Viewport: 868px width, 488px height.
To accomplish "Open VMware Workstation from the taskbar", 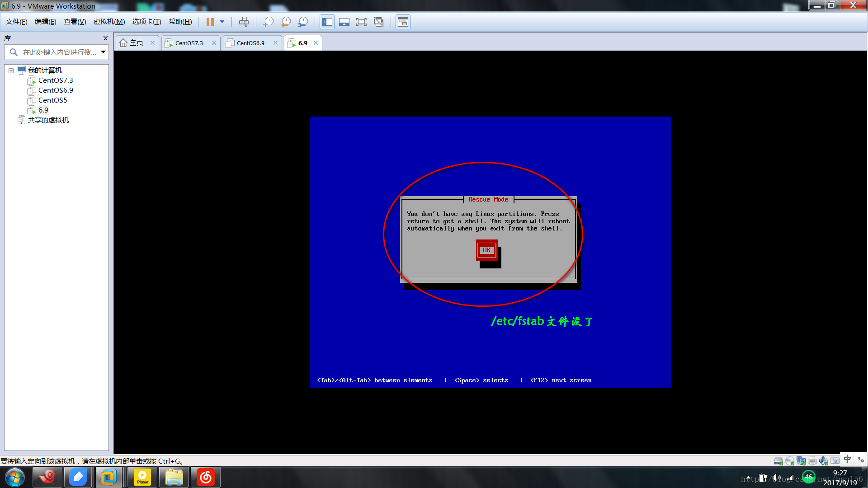I will 109,477.
